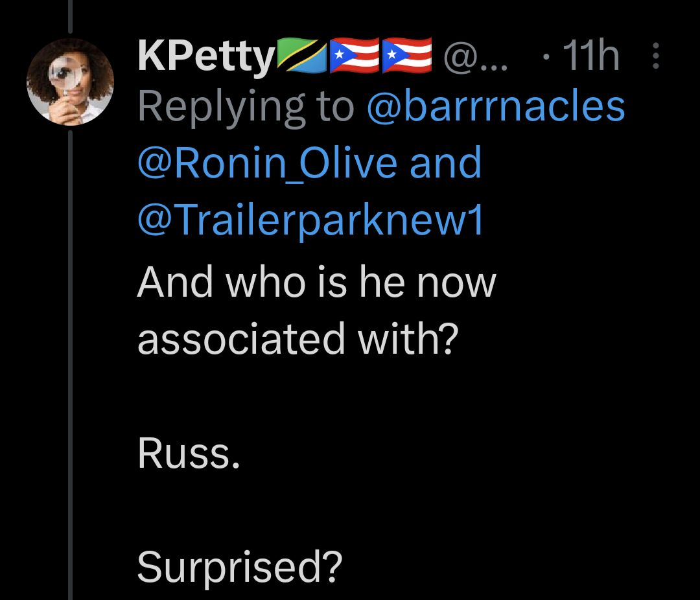Image resolution: width=700 pixels, height=600 pixels.
Task: Open the 11h timestamp link
Action: [x=591, y=57]
